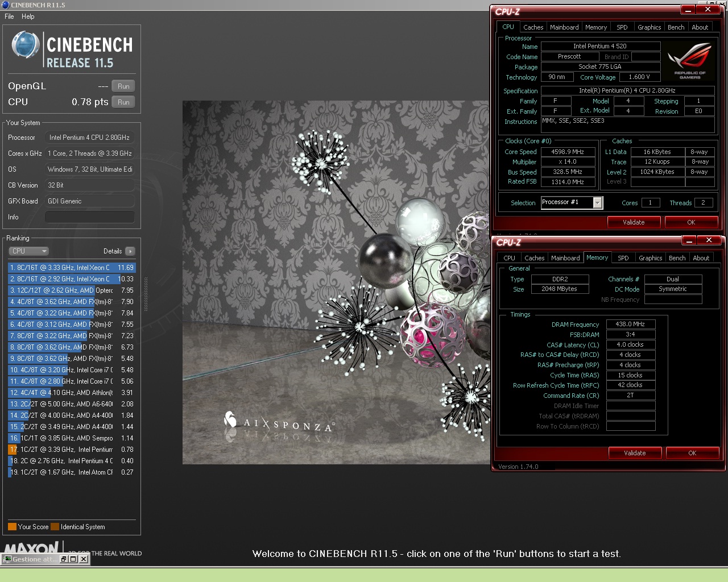Select ranking row 19 Intel Atom 0.27

pyautogui.click(x=72, y=472)
